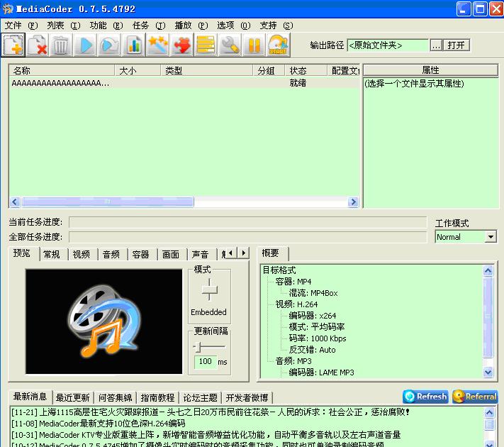504x447 pixels.
Task: Open the 支持 (S) menu
Action: pos(276,25)
